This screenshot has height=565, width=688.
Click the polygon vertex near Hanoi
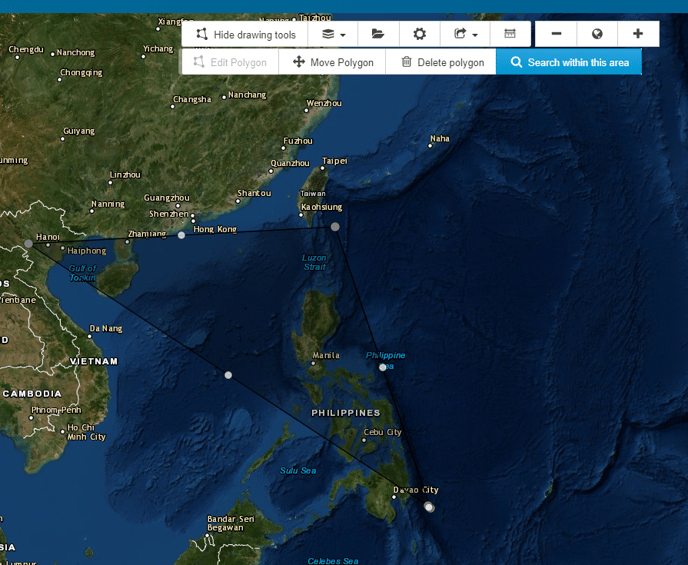28,243
